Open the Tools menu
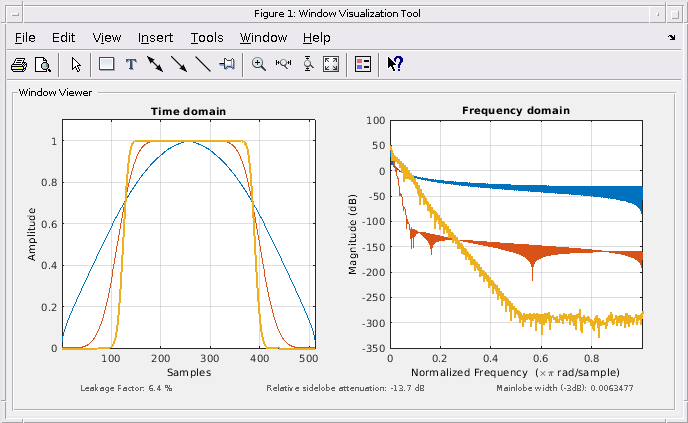688x423 pixels. [x=207, y=38]
